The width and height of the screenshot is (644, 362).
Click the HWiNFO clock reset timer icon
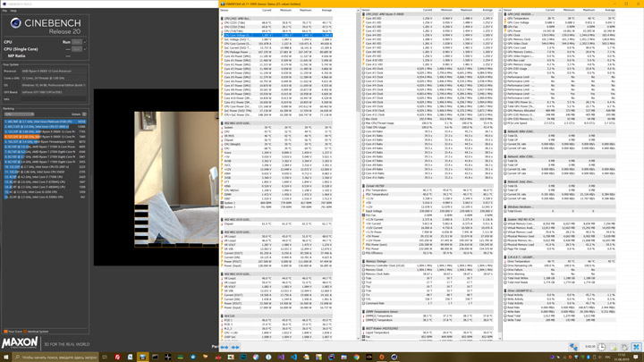(x=601, y=347)
